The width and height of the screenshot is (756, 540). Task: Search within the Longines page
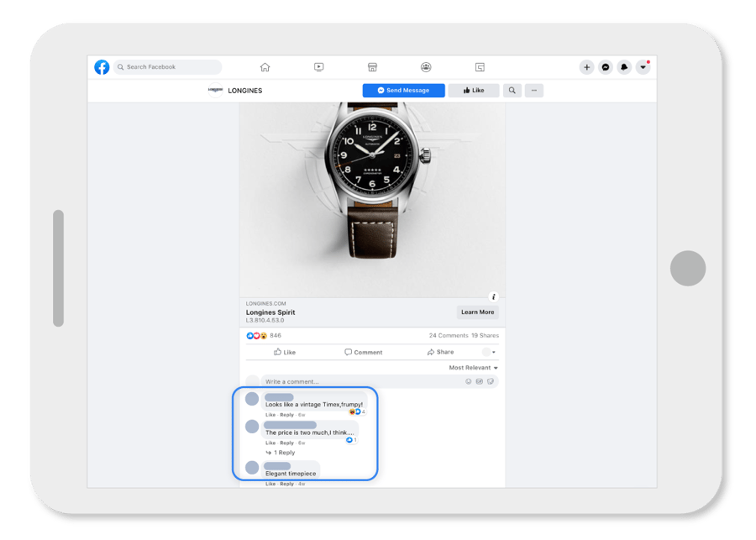pyautogui.click(x=512, y=90)
